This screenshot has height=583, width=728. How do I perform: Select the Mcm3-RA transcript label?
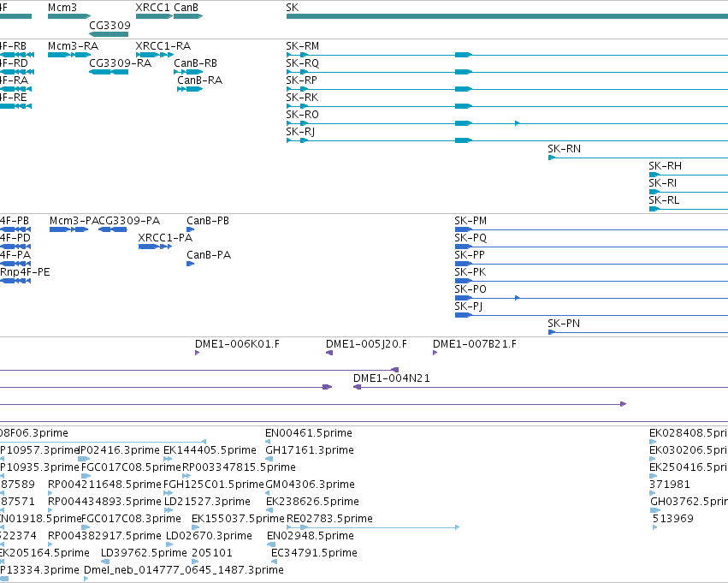(x=73, y=46)
